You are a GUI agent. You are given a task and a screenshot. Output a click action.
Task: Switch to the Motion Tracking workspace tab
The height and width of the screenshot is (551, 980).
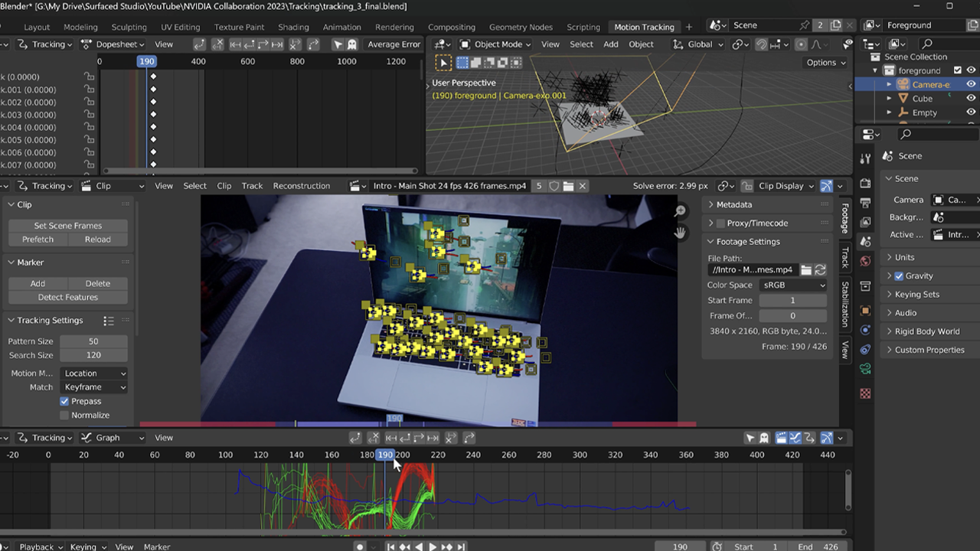[x=644, y=27]
